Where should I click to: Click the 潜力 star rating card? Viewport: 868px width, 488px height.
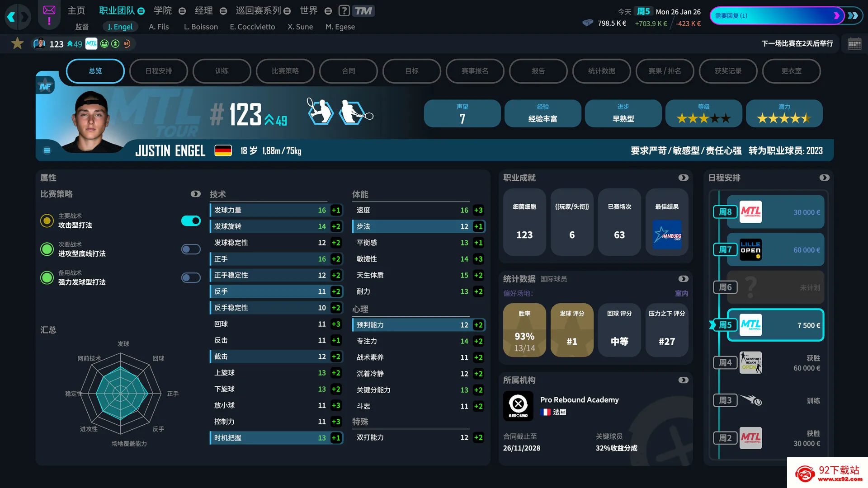tap(784, 113)
